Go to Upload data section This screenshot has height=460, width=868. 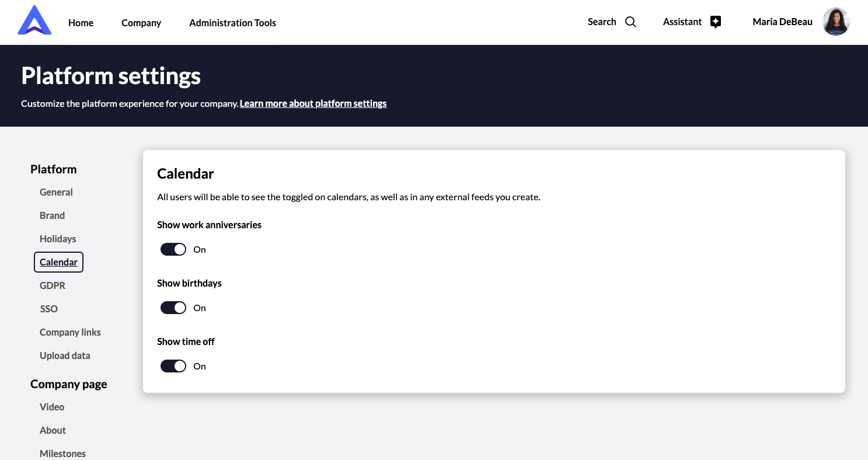click(x=65, y=356)
